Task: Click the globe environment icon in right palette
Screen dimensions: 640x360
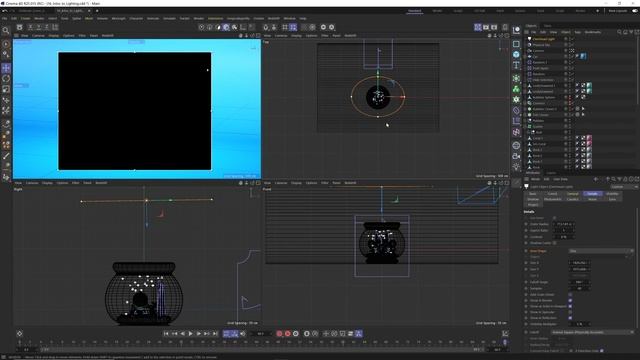Action: (x=516, y=145)
